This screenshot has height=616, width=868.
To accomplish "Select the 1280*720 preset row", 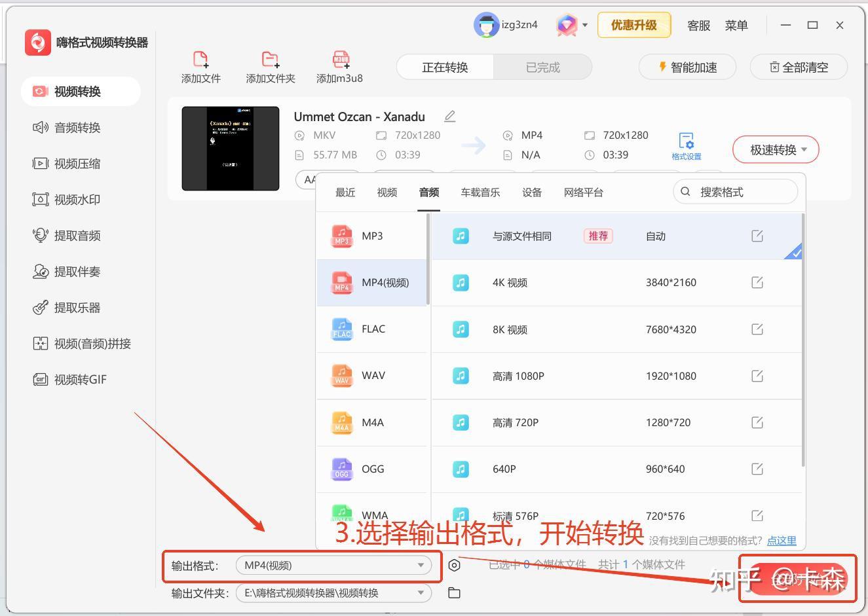I will (617, 422).
